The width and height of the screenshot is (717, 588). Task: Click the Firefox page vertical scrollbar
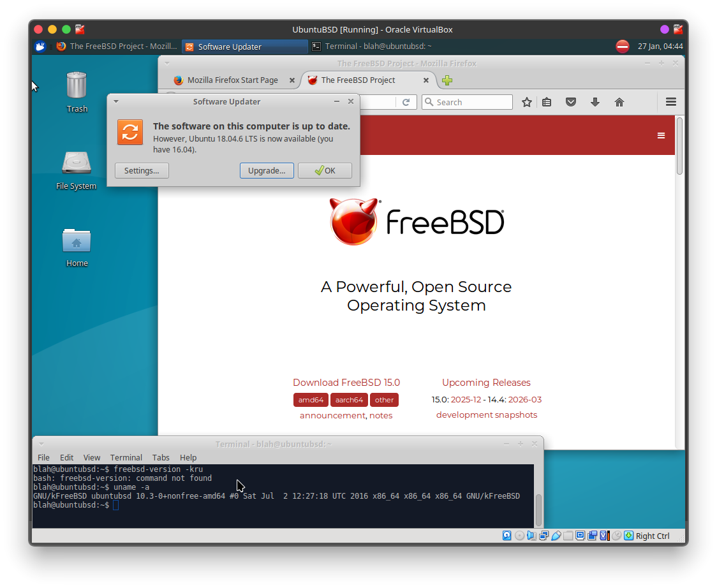click(679, 147)
